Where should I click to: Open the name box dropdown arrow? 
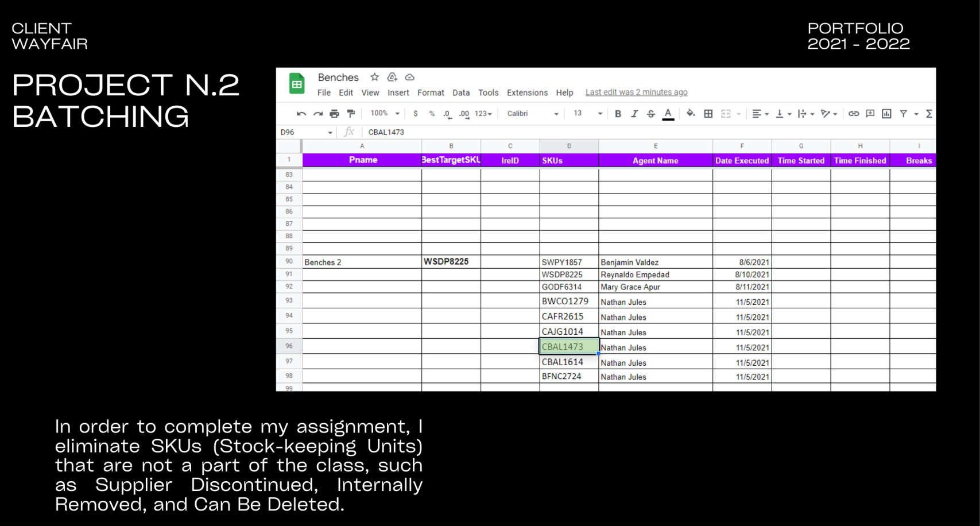point(330,133)
